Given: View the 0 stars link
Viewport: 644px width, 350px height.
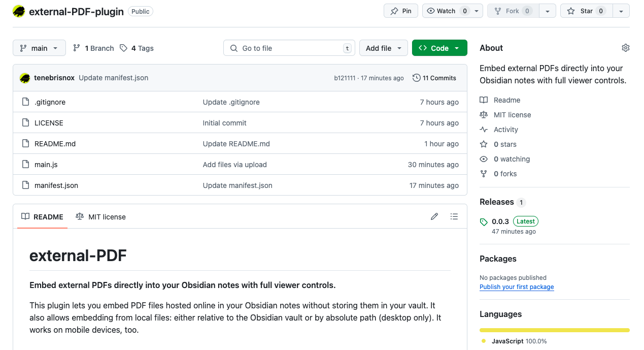Looking at the screenshot, I should 498,144.
